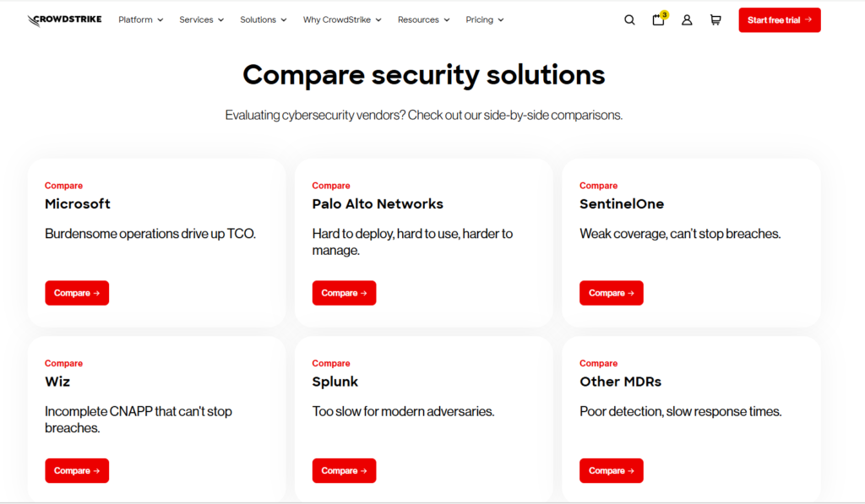865x504 pixels.
Task: Click the notification badge showing 3
Action: coord(664,14)
